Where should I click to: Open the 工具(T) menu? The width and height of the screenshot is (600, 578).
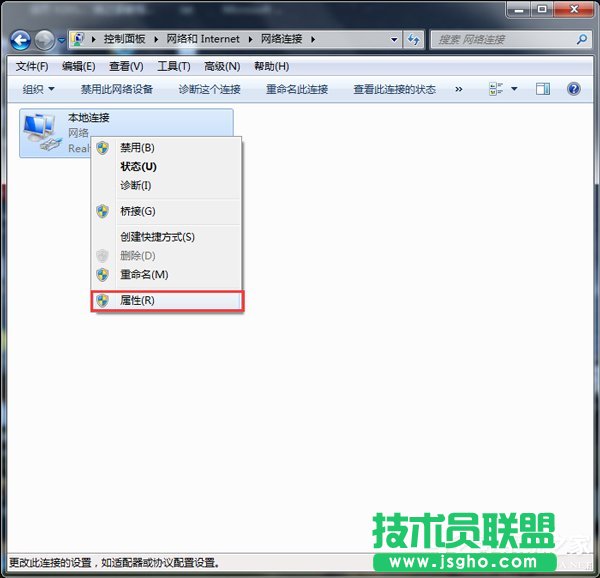pos(174,67)
